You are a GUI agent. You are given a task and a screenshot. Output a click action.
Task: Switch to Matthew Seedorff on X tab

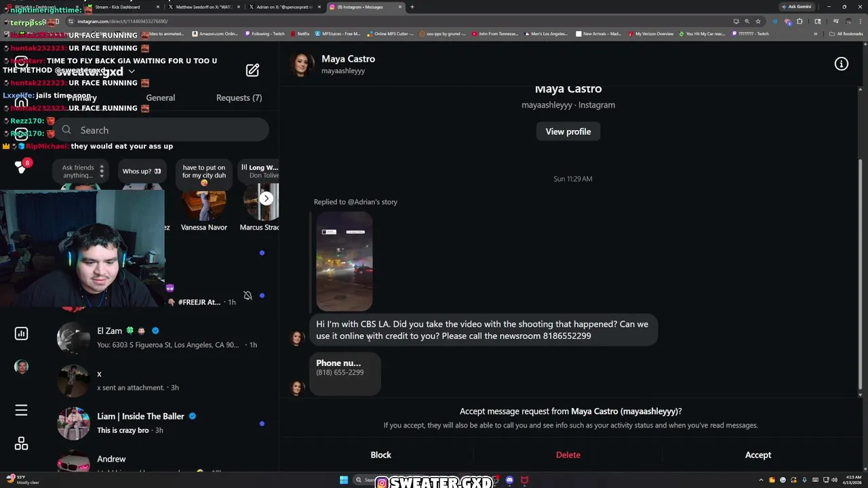point(203,7)
